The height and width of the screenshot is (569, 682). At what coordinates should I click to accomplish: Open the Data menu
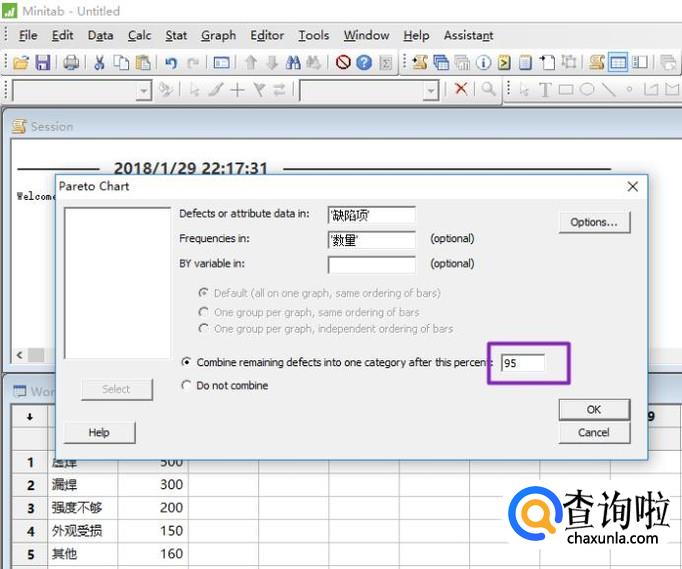click(x=100, y=35)
